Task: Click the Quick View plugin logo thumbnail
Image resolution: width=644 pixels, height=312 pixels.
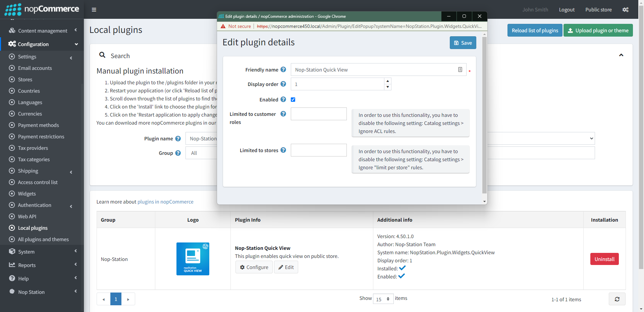Action: click(193, 259)
